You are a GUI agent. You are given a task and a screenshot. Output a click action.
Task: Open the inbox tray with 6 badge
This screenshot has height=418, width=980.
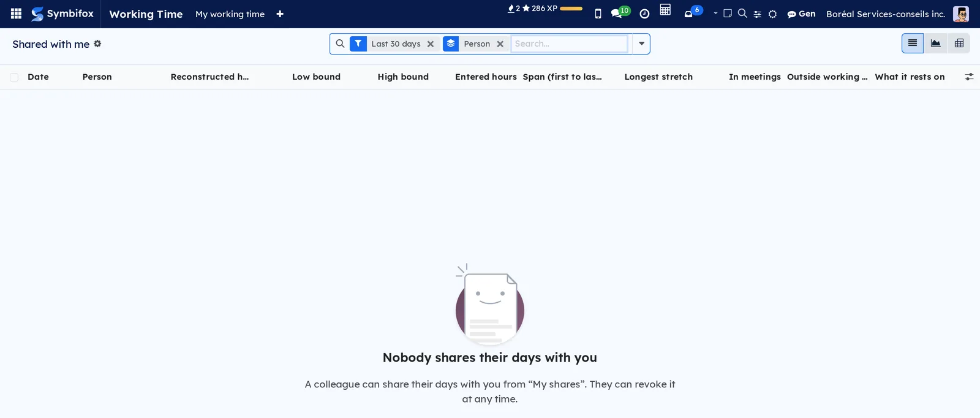coord(693,12)
